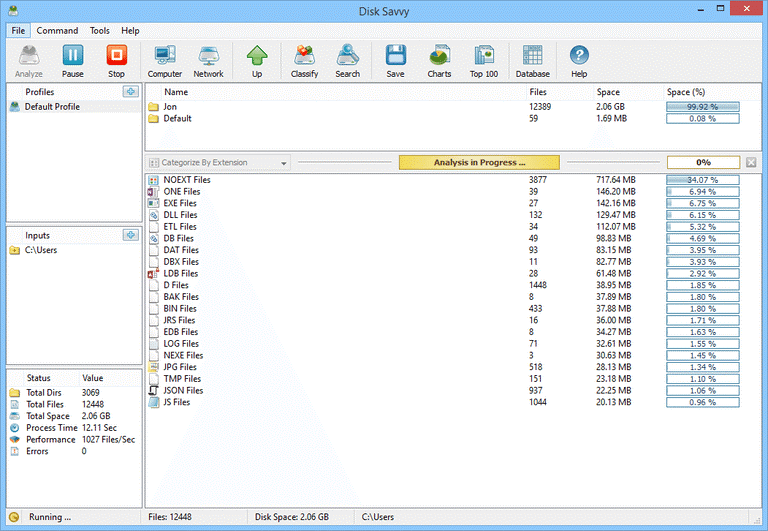Open the File menu
This screenshot has width=768, height=531.
[18, 30]
